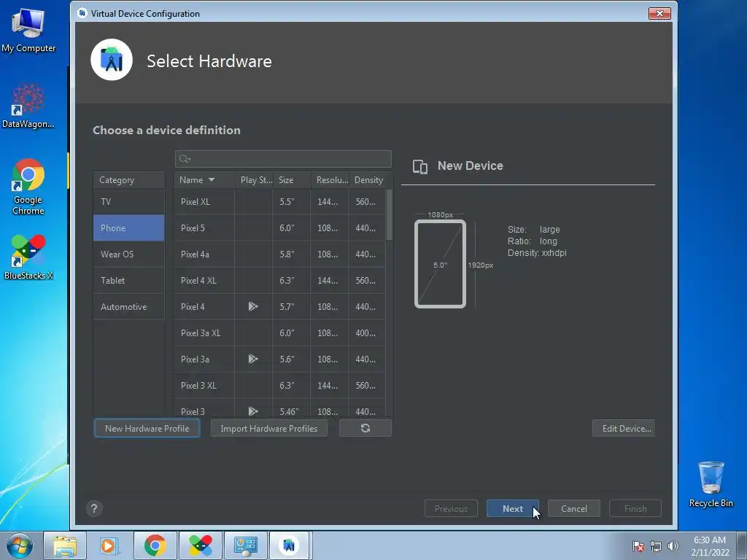Click the Android Studio logo in header
747x560 pixels.
click(x=112, y=60)
